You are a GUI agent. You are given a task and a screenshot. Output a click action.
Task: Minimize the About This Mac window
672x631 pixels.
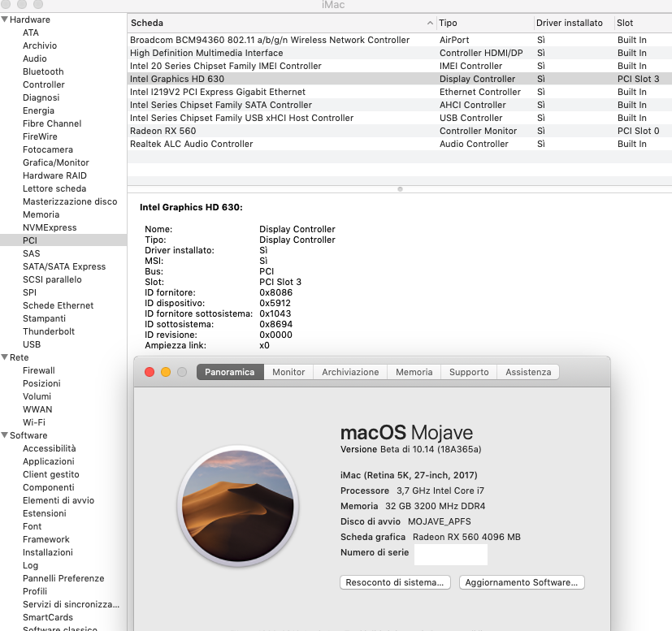click(166, 372)
